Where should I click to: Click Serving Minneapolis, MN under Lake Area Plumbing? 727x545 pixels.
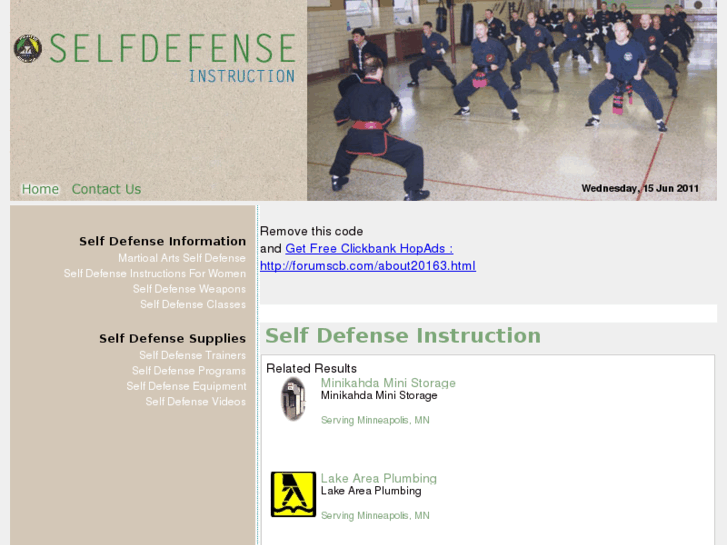point(375,516)
